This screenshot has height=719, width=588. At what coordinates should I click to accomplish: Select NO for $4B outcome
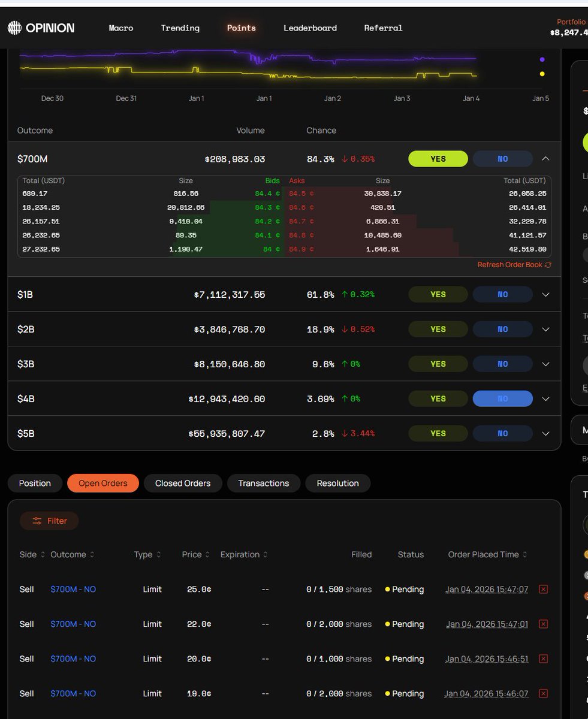pyautogui.click(x=502, y=399)
